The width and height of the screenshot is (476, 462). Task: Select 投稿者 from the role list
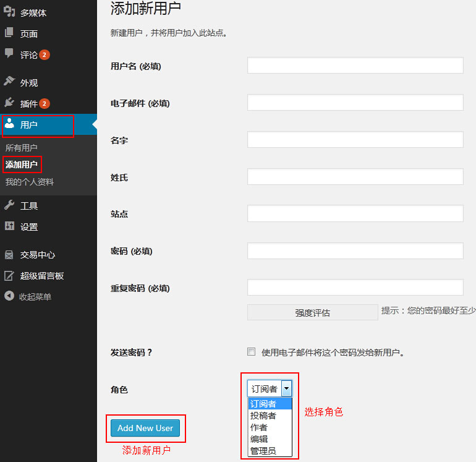pos(263,416)
